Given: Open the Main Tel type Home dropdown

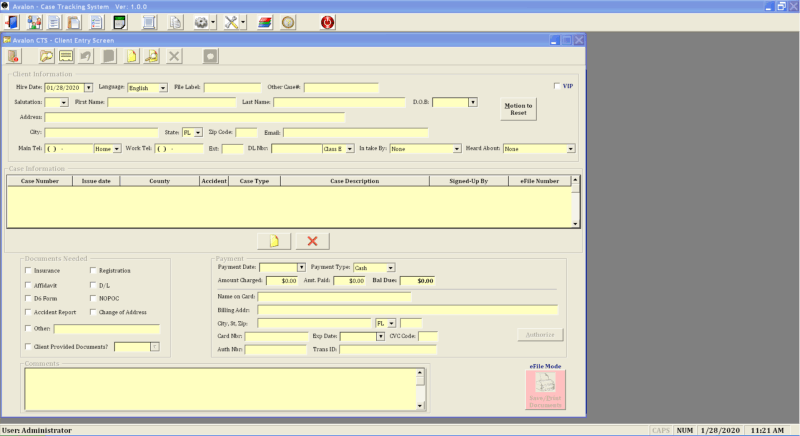Looking at the screenshot, I should 117,149.
